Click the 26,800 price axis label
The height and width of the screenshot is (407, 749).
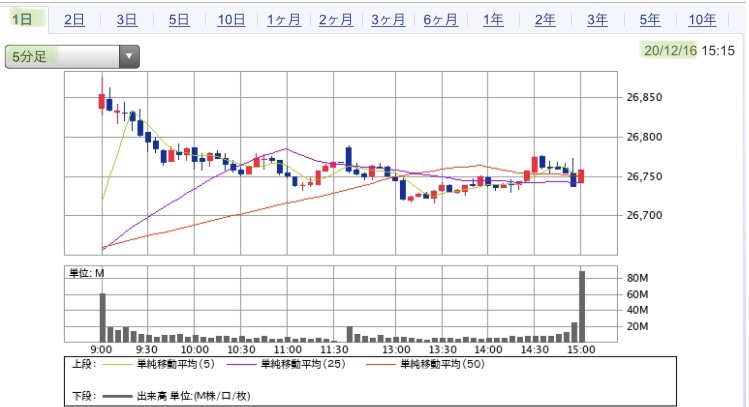pos(644,137)
